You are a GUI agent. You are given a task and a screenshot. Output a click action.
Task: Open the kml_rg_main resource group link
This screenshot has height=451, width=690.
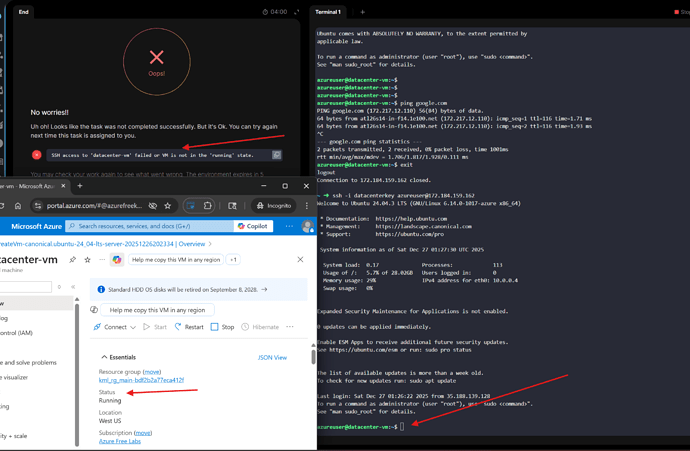(141, 380)
